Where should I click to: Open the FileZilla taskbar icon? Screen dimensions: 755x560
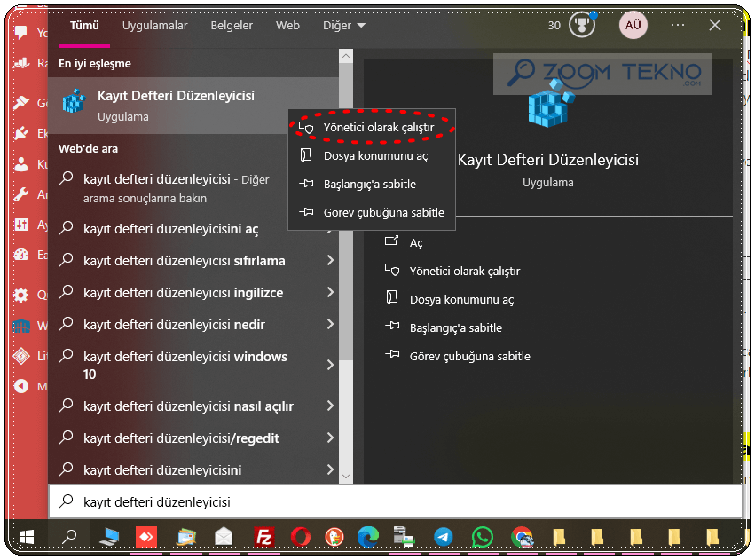tap(263, 536)
